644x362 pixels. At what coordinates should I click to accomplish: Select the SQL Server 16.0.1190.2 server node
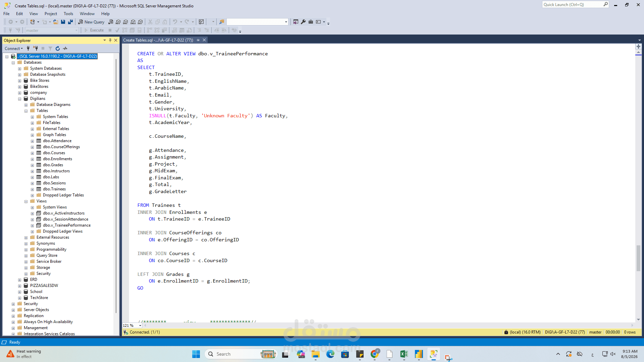coord(57,56)
